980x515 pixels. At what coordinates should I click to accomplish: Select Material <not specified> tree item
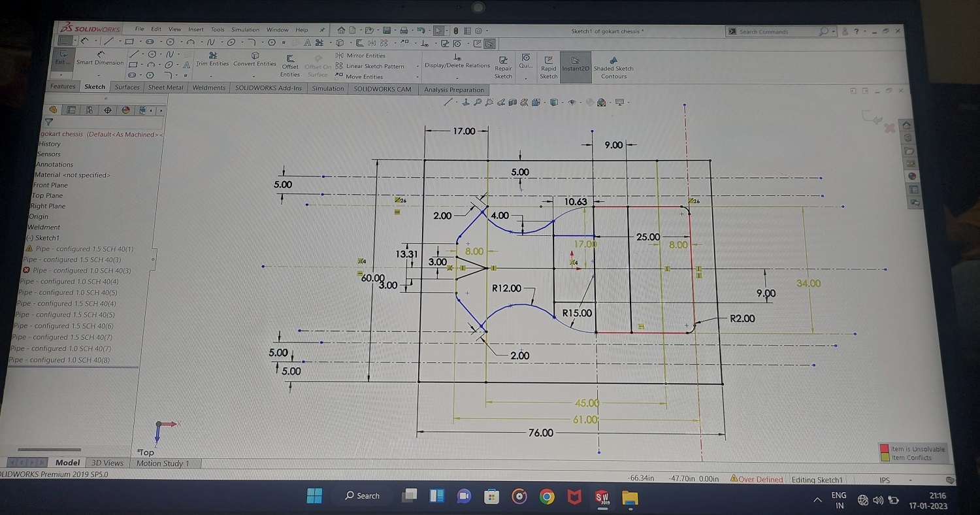(x=72, y=174)
